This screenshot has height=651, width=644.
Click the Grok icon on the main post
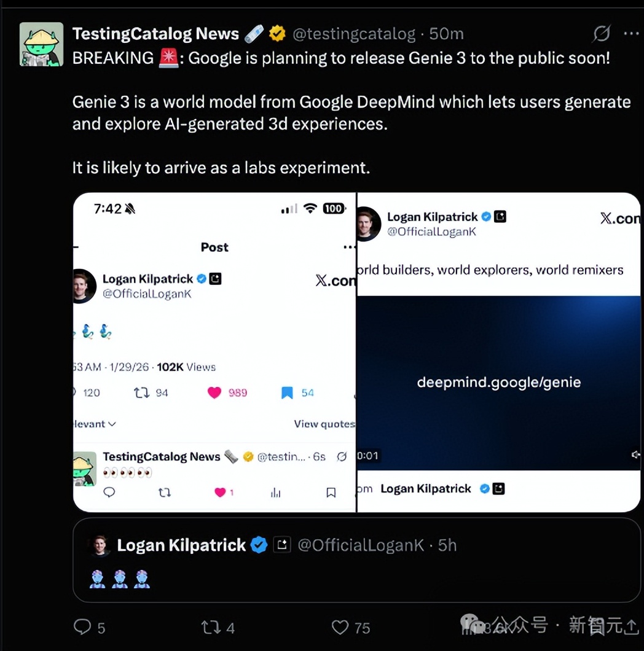pyautogui.click(x=601, y=34)
